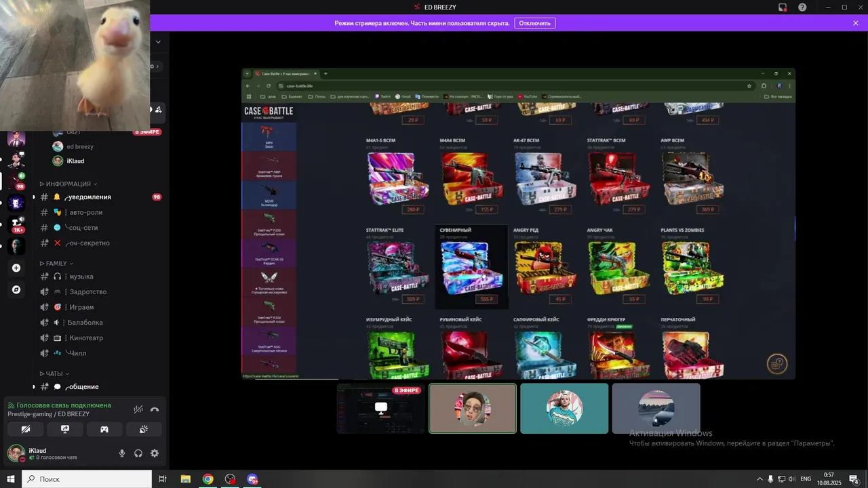Open the Discord help question-mark icon
Image resolution: width=868 pixels, height=488 pixels.
pos(802,7)
